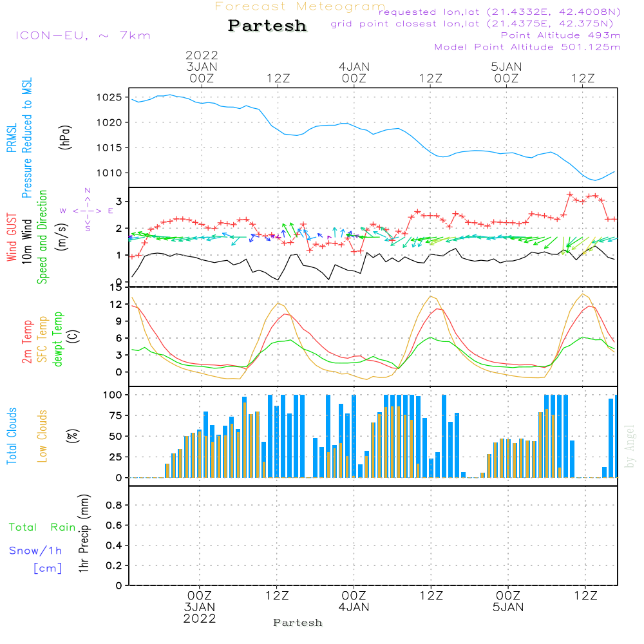Click the 'grid point closest lon,lat' line
This screenshot has height=644, width=644.
click(472, 23)
